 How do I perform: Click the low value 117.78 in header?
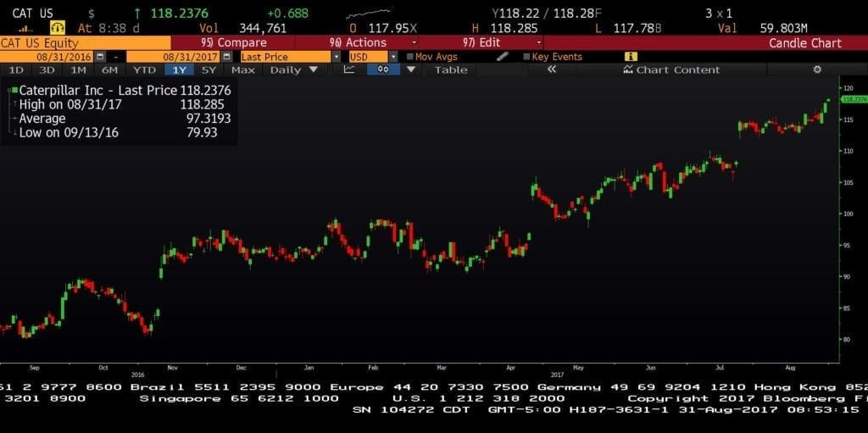click(x=634, y=28)
